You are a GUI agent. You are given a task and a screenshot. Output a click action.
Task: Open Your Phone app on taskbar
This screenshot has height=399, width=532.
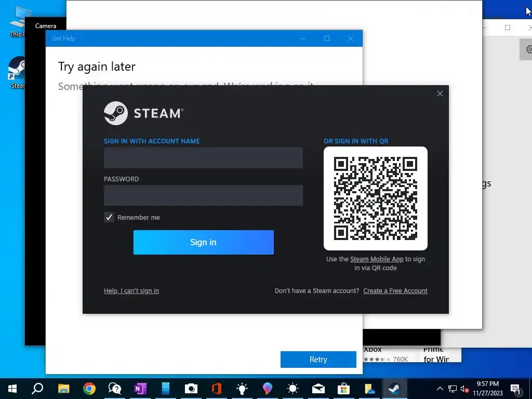[166, 389]
